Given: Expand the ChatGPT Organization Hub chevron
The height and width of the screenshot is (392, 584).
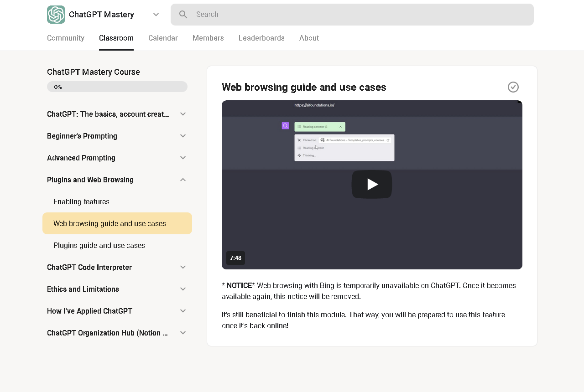Looking at the screenshot, I should [183, 333].
